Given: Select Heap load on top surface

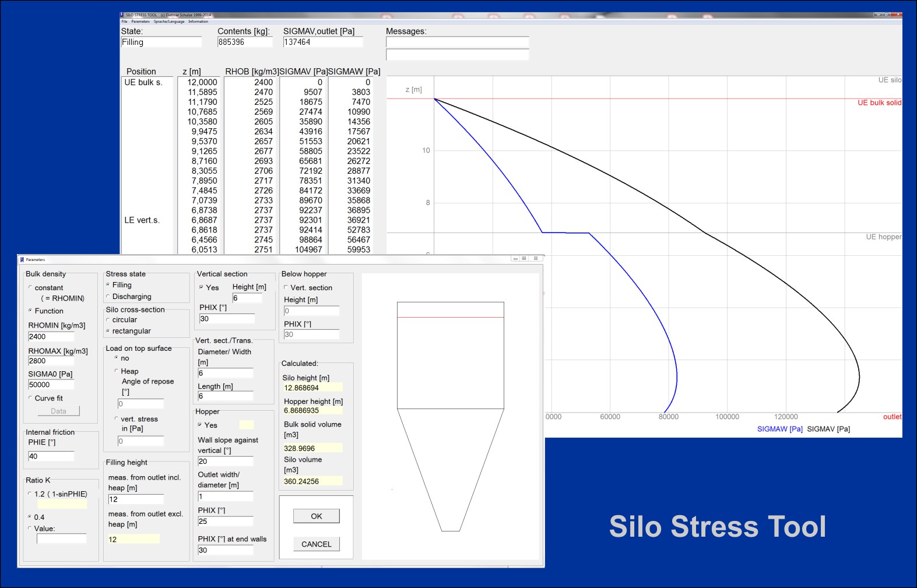Looking at the screenshot, I should click(116, 371).
